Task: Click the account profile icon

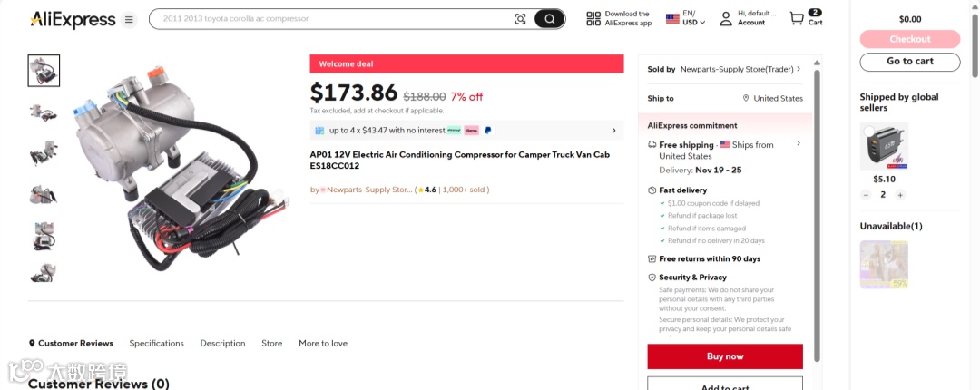Action: (x=726, y=19)
